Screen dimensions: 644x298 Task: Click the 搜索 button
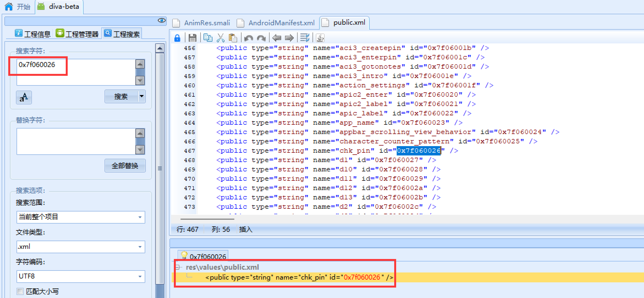(x=121, y=96)
